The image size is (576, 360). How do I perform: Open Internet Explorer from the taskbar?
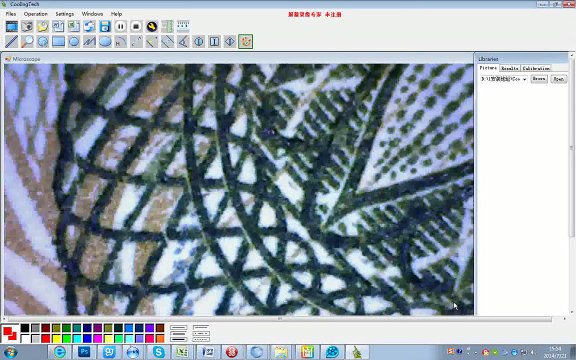(60, 352)
